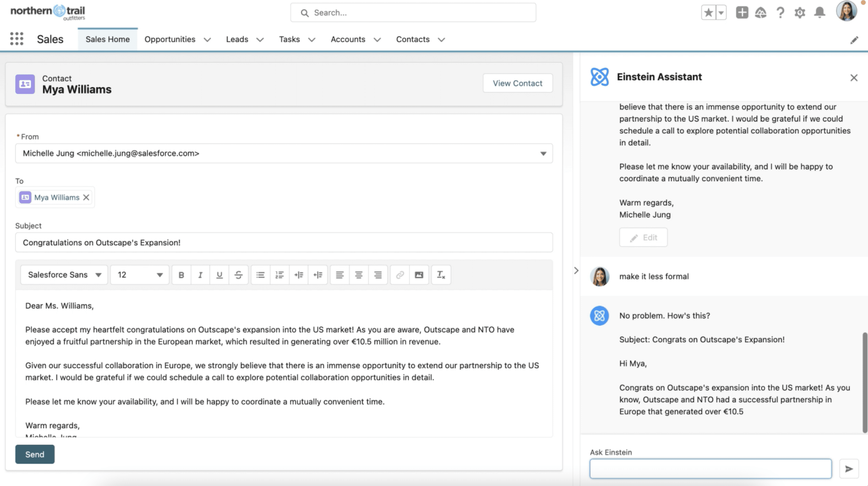Viewport: 868px width, 486px height.
Task: Click the edit navigation pencil icon
Action: click(x=854, y=40)
